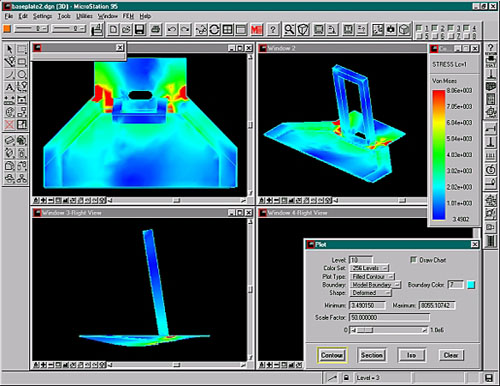500x386 pixels.
Task: Open the Color Set 256 Levels dropdown
Action: [x=369, y=268]
